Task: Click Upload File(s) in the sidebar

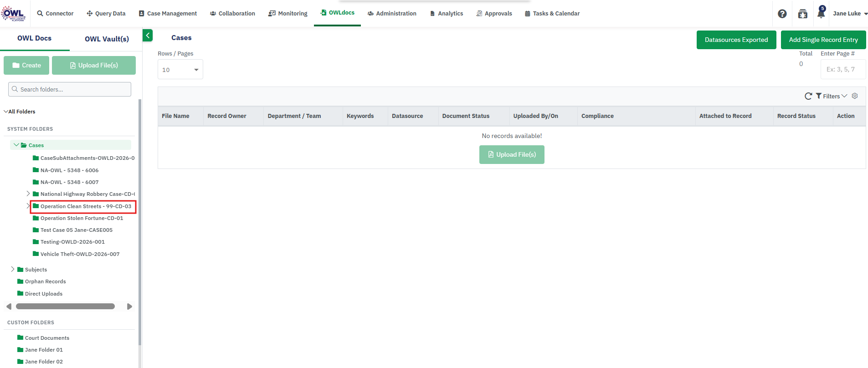Action: [x=94, y=65]
